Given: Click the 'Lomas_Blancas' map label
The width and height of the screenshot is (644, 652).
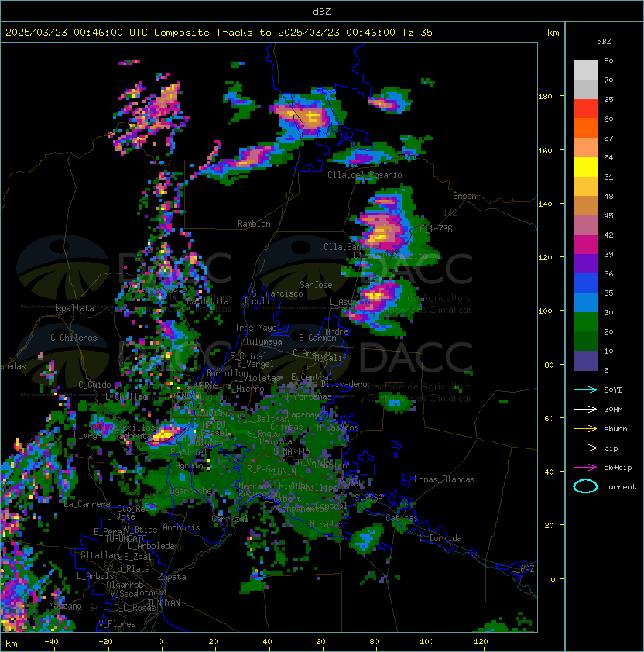Looking at the screenshot, I should point(444,479).
